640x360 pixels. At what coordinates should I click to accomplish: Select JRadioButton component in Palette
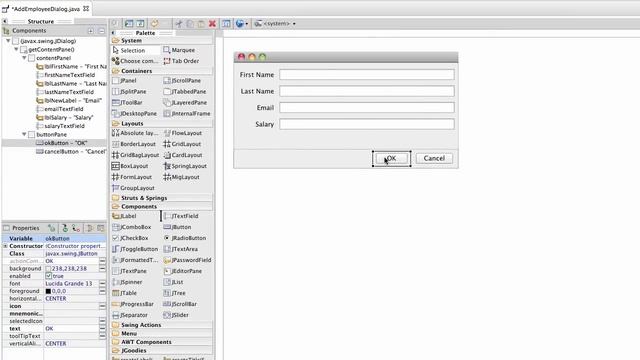184,238
